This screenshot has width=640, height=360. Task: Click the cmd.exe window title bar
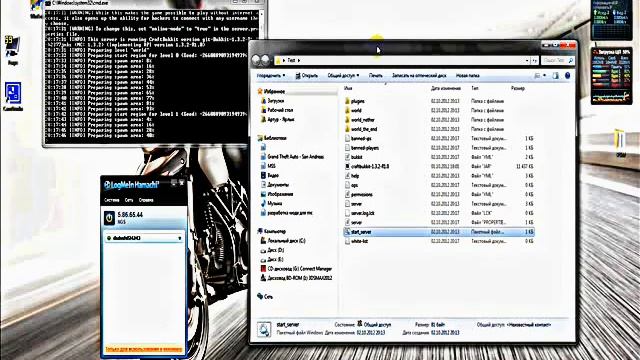(139, 3)
